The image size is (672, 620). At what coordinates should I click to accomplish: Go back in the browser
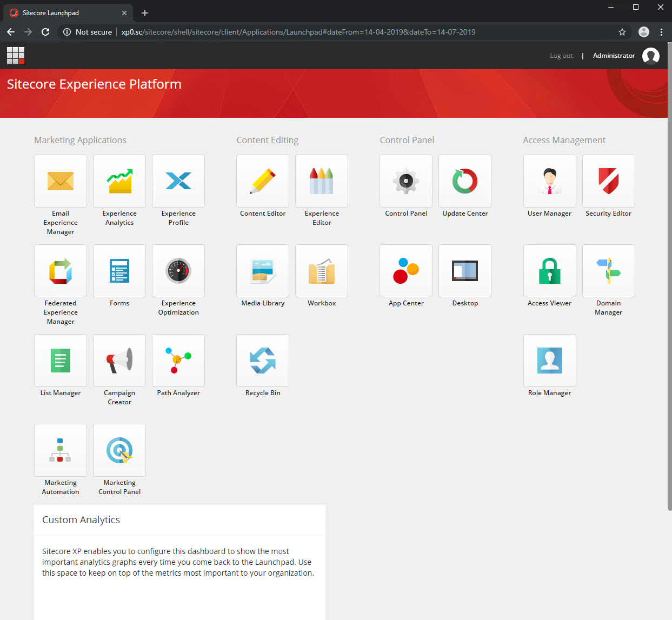coord(11,32)
